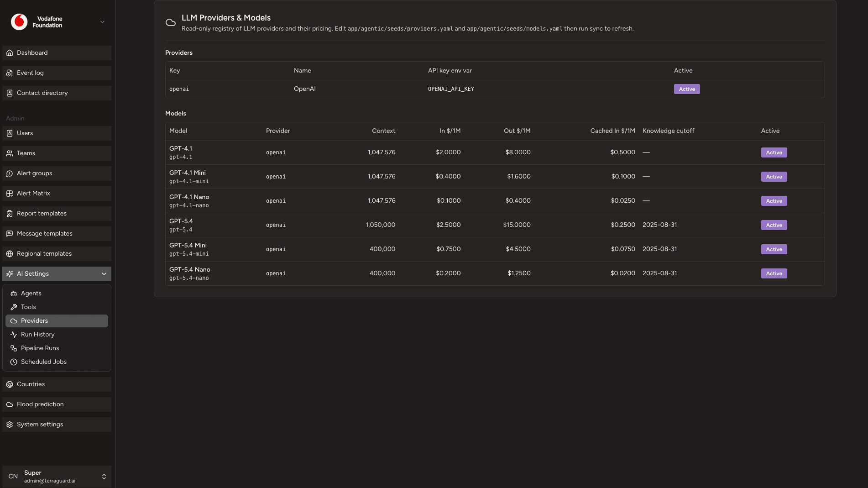The image size is (868, 488).
Task: Go to Dashboard
Action: coord(57,53)
